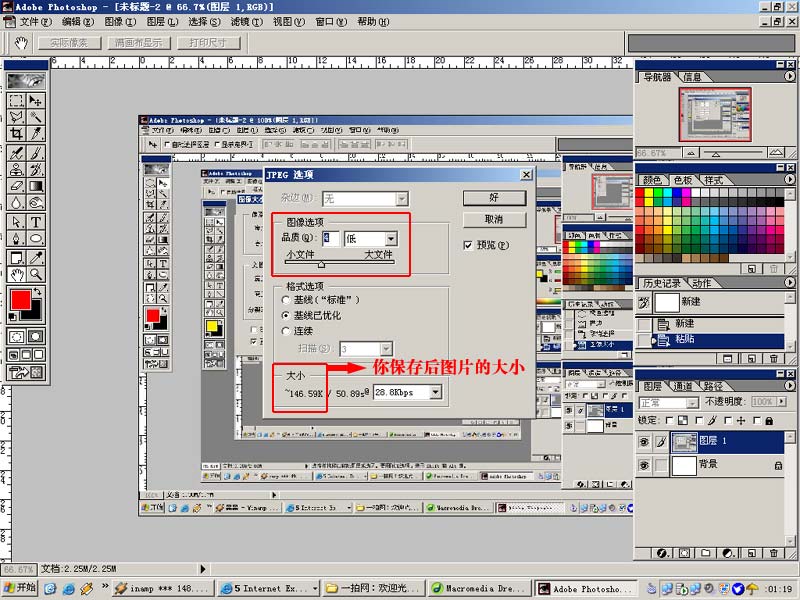Select the Zoom magnifier tool
Viewport: 800px width, 600px height.
36,274
